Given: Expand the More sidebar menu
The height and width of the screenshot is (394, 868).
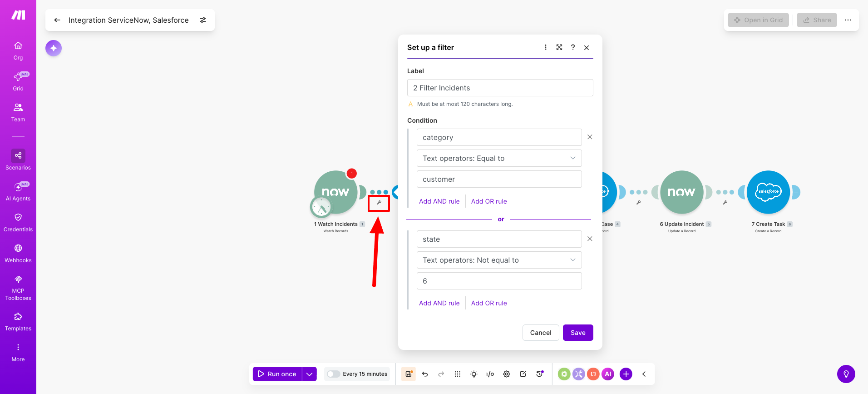Looking at the screenshot, I should pyautogui.click(x=18, y=353).
